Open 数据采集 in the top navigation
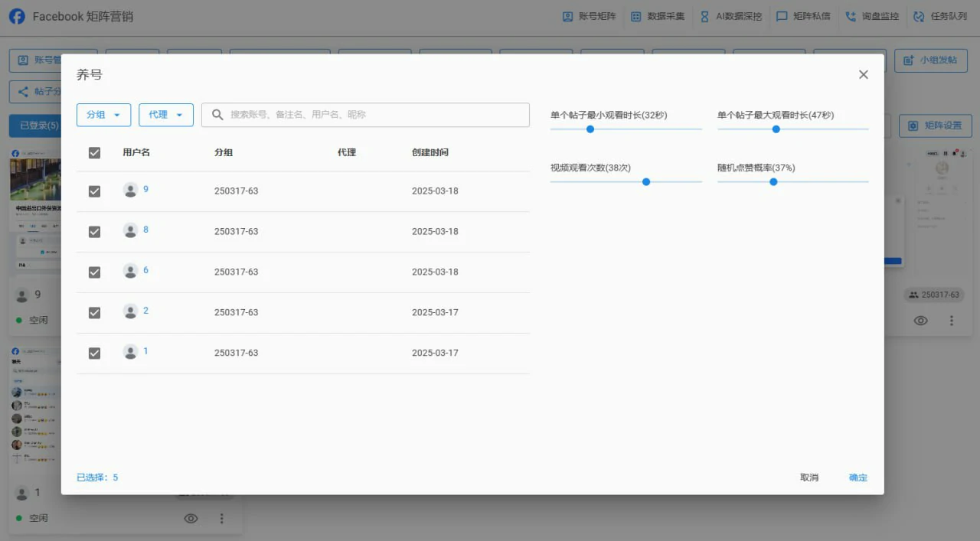Screen dimensions: 980x541 658,16
